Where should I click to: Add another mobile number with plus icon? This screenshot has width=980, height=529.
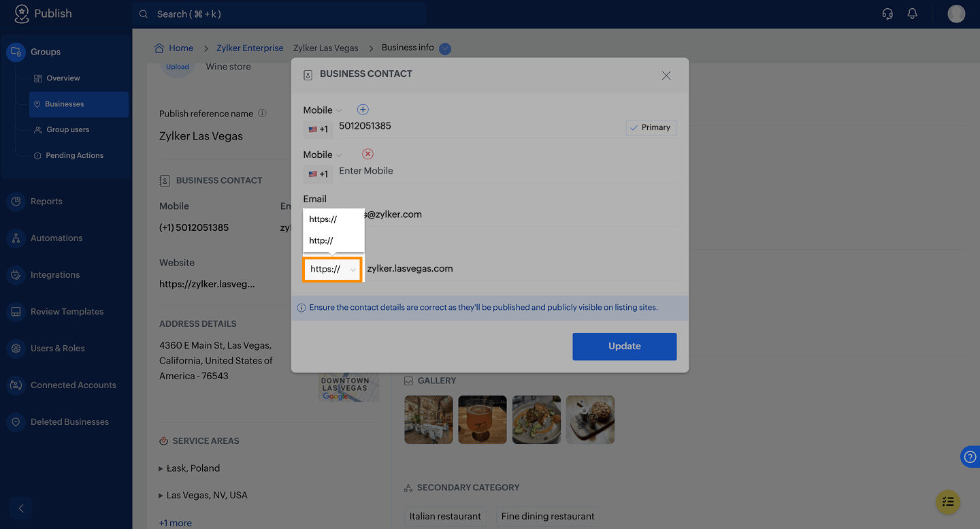coord(363,110)
